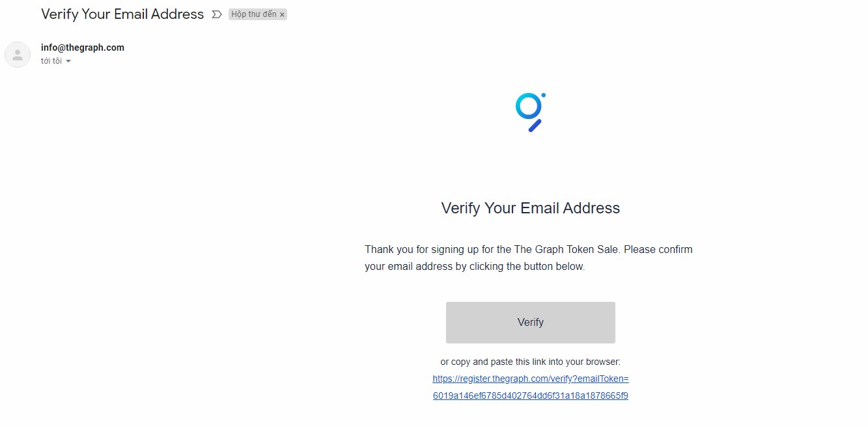This screenshot has height=428, width=868.
Task: Remove the Hộp thư đến label
Action: click(282, 14)
